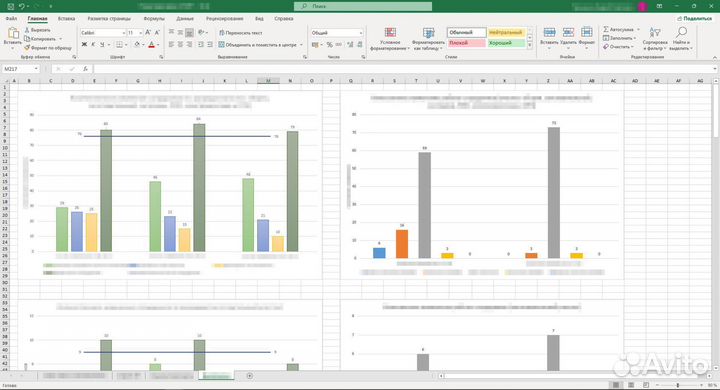Open Format as Table (Форматировать как таблицу)
The image size is (720, 390).
[428, 39]
